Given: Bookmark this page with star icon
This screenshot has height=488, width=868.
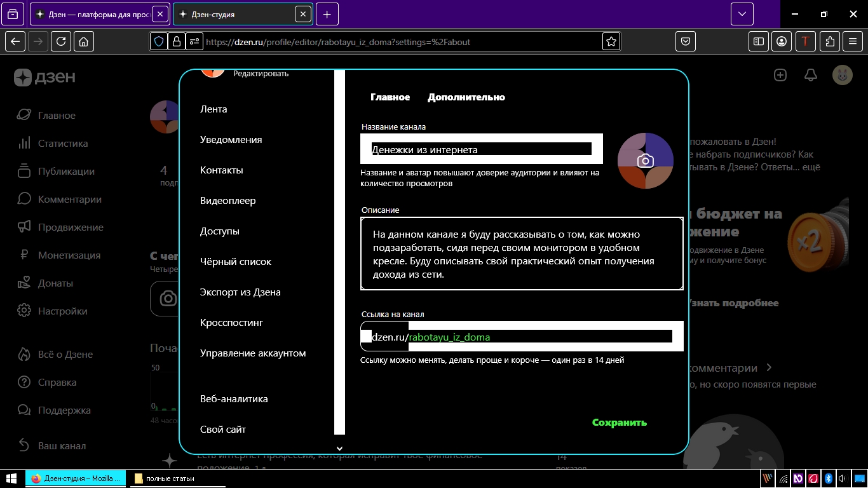Looking at the screenshot, I should pos(611,42).
